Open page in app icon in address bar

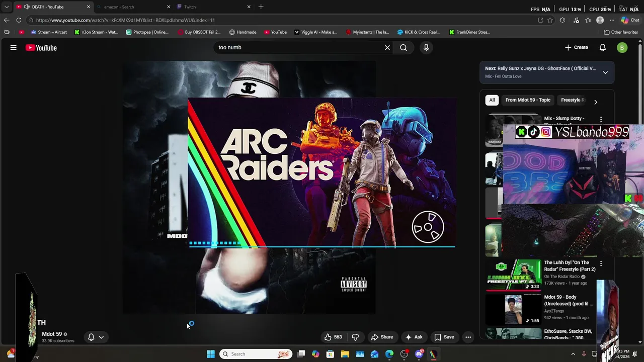[540, 20]
